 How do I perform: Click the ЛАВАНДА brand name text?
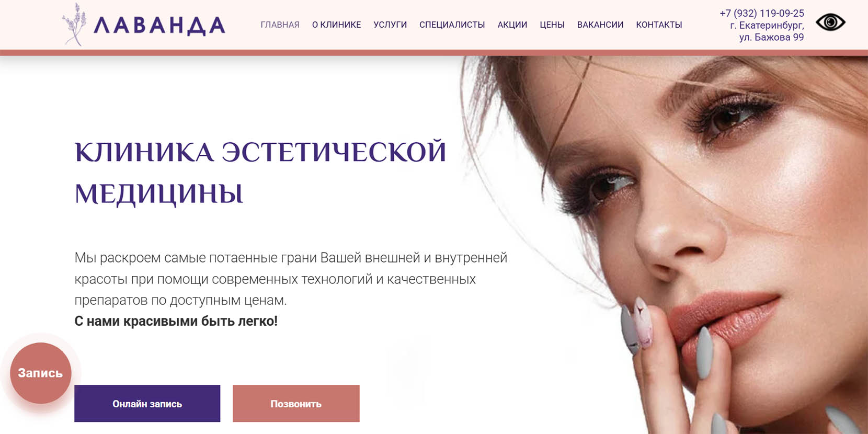[159, 26]
